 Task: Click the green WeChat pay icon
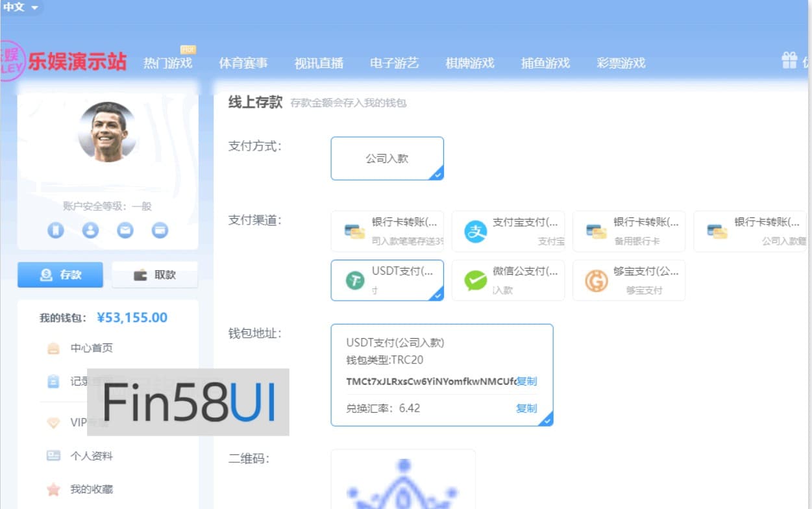tap(475, 280)
